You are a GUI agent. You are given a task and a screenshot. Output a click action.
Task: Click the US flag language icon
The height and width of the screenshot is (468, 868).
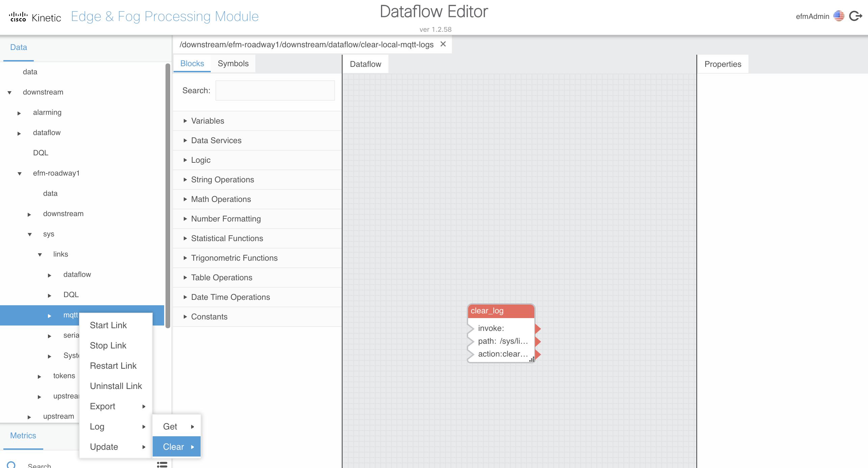pyautogui.click(x=839, y=16)
